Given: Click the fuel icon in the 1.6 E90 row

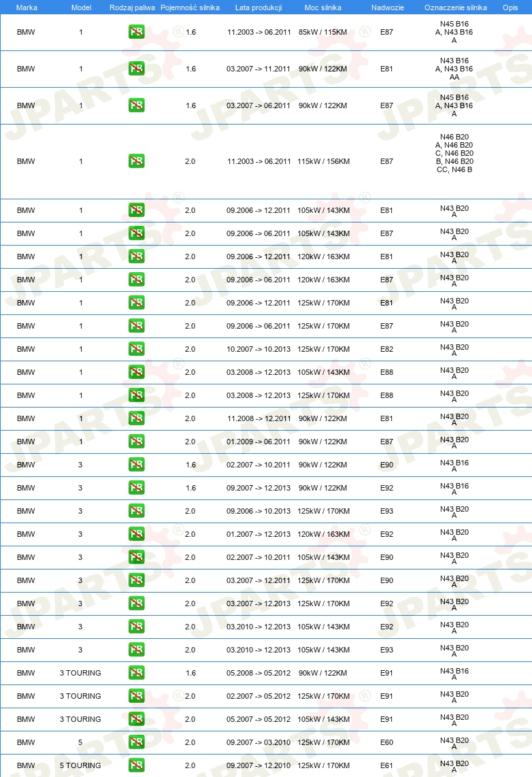Looking at the screenshot, I should pyautogui.click(x=136, y=465).
